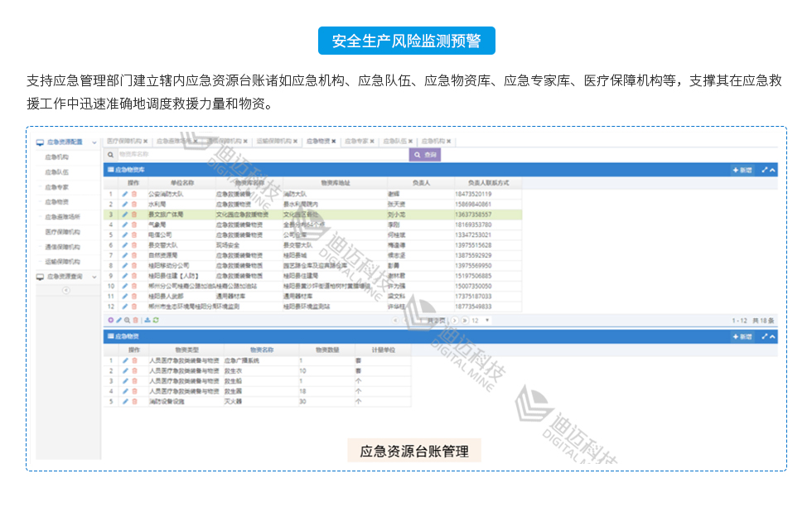Click the magnifier icon in grid footer toolbar

[127, 320]
